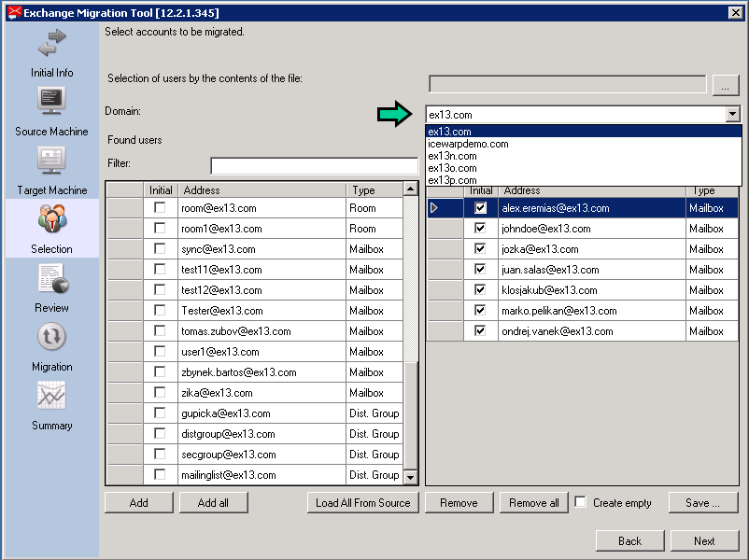Viewport: 749px width, 560px height.
Task: Click Next to continue
Action: coord(704,541)
